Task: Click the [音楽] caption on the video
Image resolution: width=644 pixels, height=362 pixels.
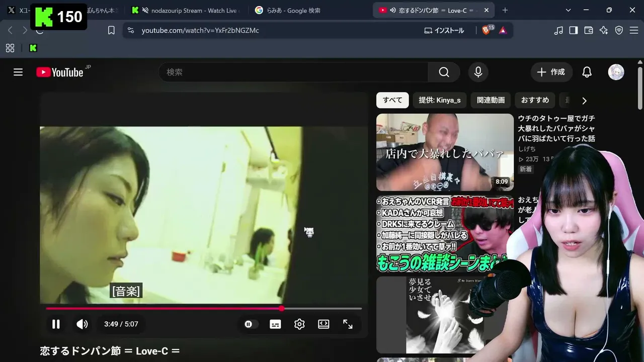Action: click(126, 291)
